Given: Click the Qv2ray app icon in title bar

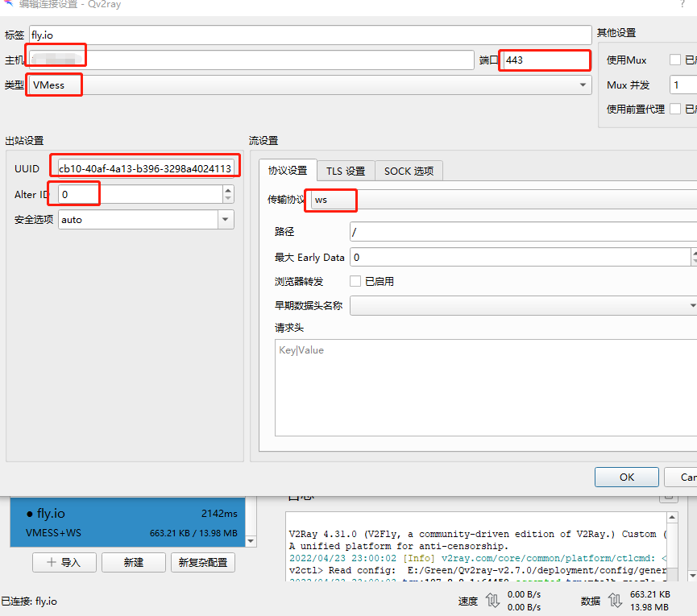Looking at the screenshot, I should click(8, 4).
